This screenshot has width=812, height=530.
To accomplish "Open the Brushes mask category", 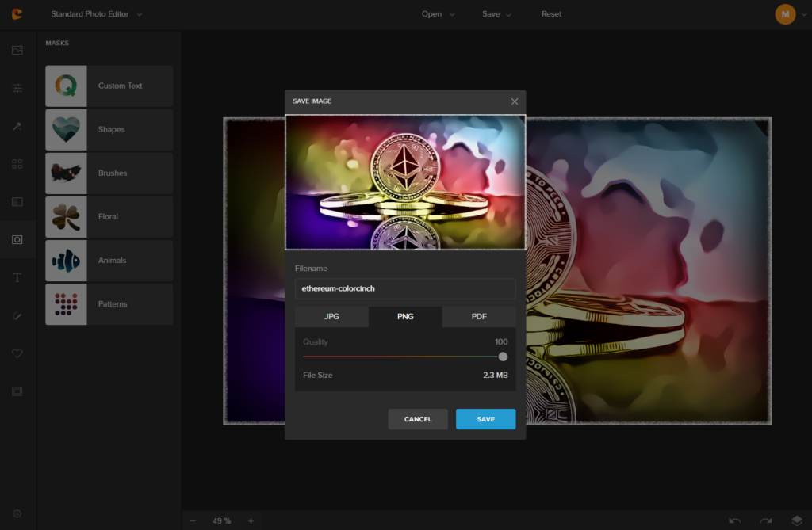I will [109, 173].
